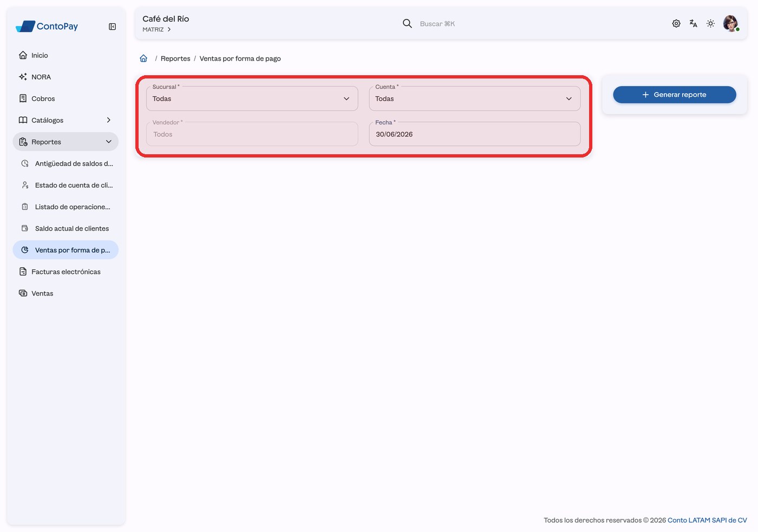758x532 pixels.
Task: Open NORA assistant
Action: click(66, 77)
